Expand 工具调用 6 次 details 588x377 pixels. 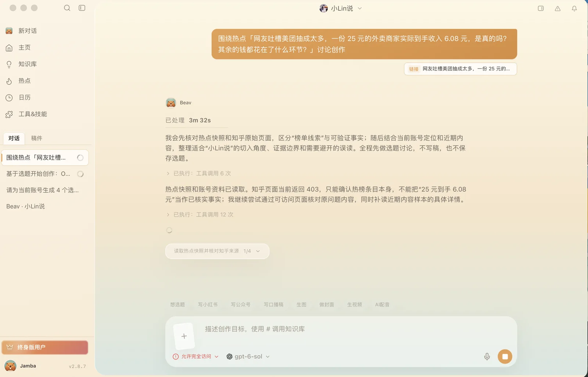pyautogui.click(x=198, y=173)
